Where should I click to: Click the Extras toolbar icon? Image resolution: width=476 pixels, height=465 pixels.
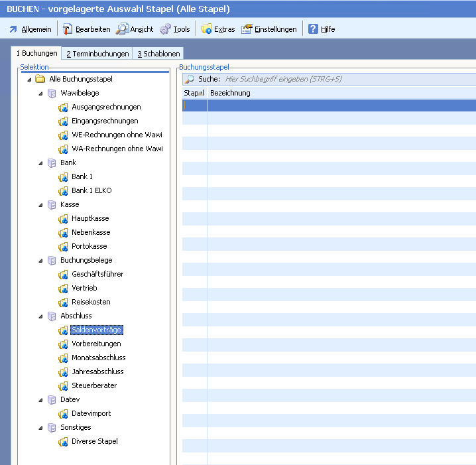[x=206, y=29]
